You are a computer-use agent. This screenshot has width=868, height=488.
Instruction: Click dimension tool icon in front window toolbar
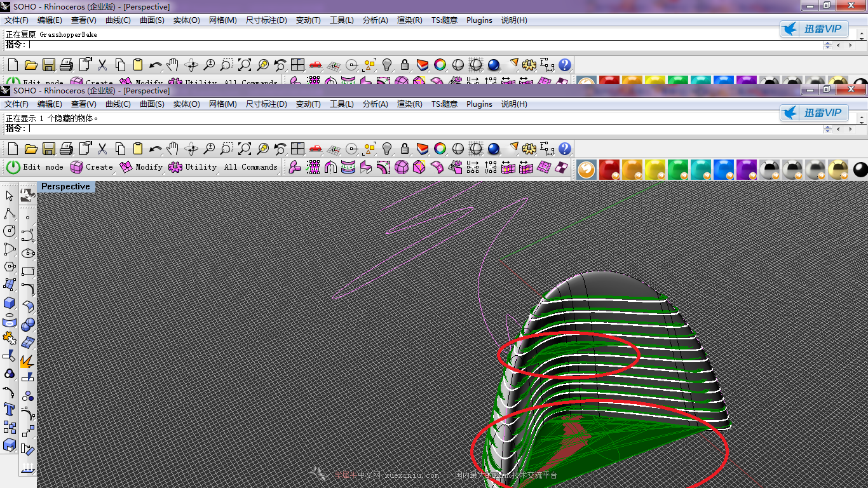click(x=547, y=149)
